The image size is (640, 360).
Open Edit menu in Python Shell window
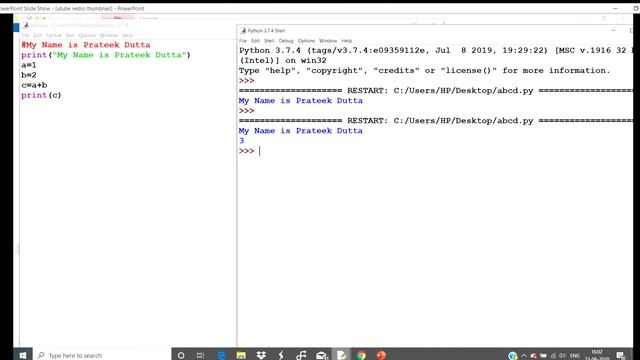point(255,41)
